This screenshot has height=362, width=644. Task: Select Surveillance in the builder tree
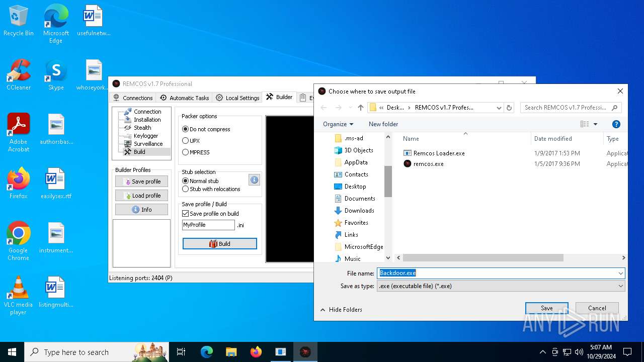coord(143,144)
